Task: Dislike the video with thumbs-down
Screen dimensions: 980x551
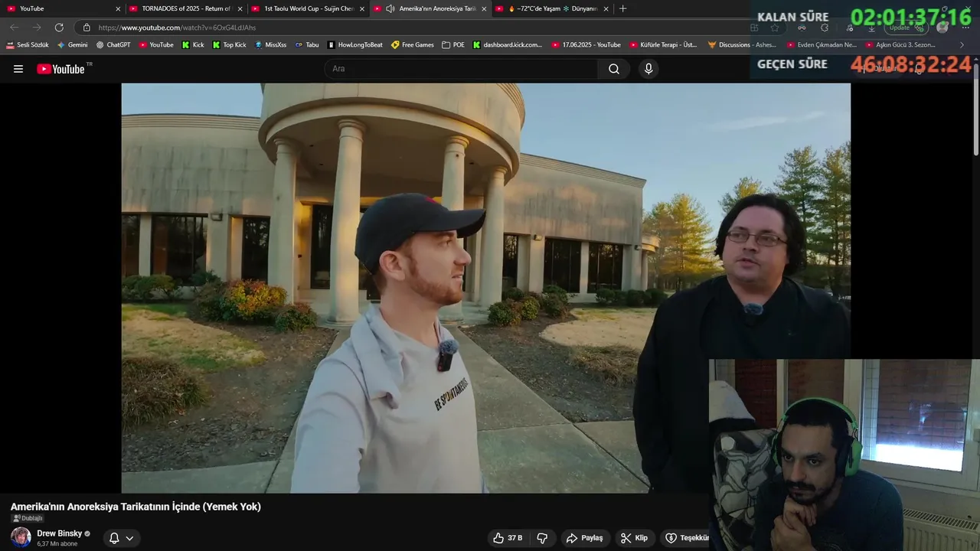Action: (542, 538)
